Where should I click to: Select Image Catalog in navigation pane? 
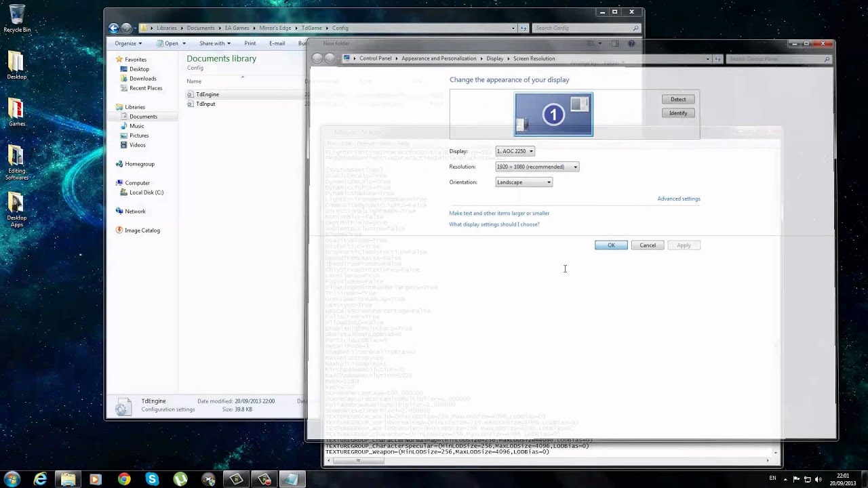click(137, 230)
